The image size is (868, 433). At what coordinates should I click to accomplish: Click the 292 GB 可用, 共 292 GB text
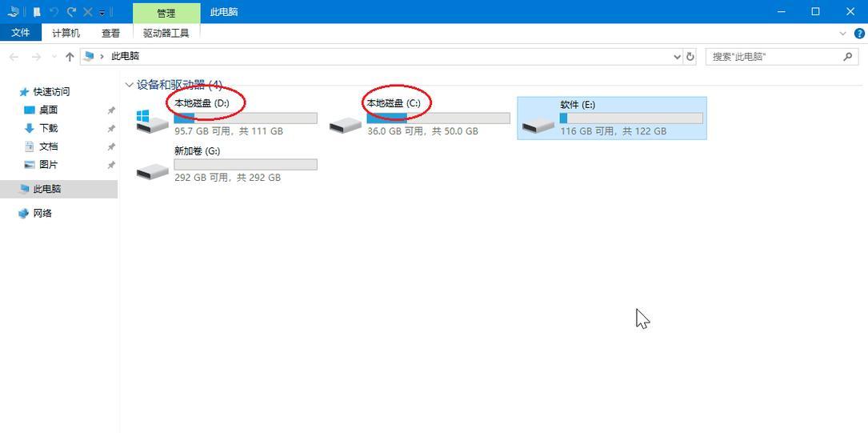click(x=227, y=178)
